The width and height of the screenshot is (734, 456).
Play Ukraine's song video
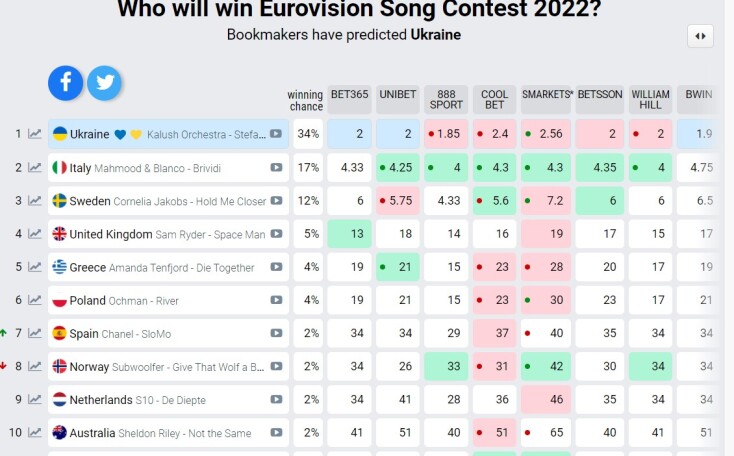[x=276, y=134]
